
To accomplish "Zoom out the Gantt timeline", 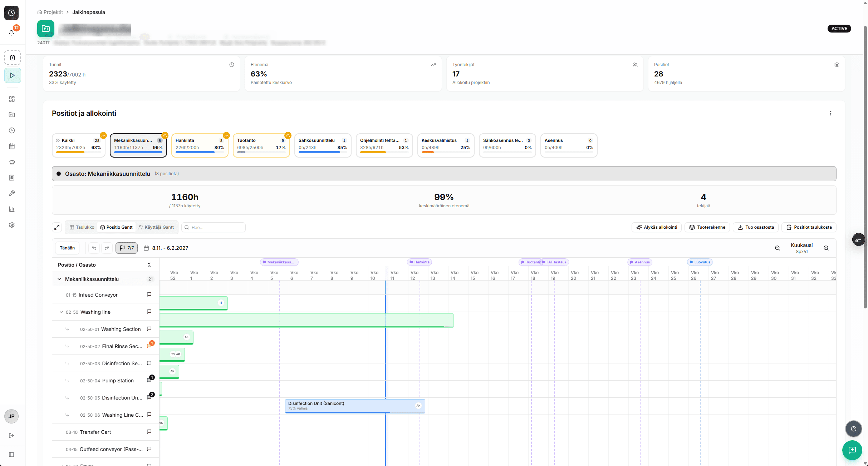I will coord(777,248).
